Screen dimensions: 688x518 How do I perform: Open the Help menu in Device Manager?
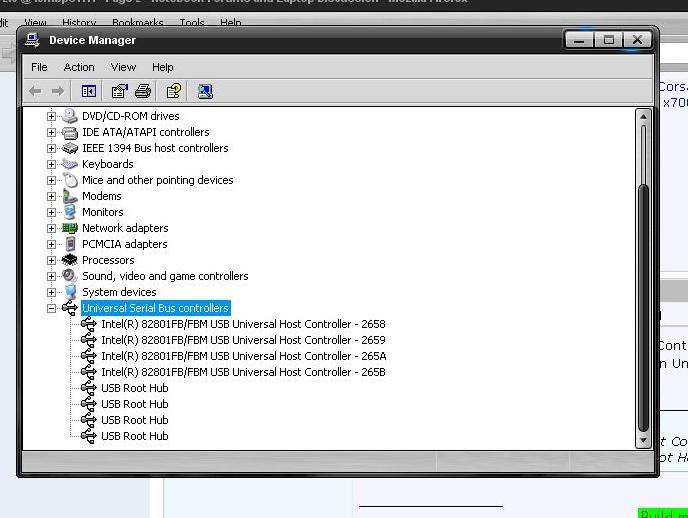(163, 67)
